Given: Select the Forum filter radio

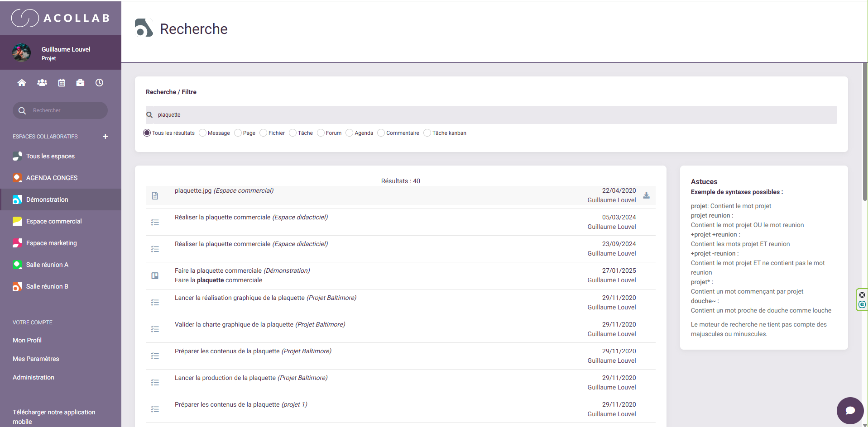Looking at the screenshot, I should [321, 133].
